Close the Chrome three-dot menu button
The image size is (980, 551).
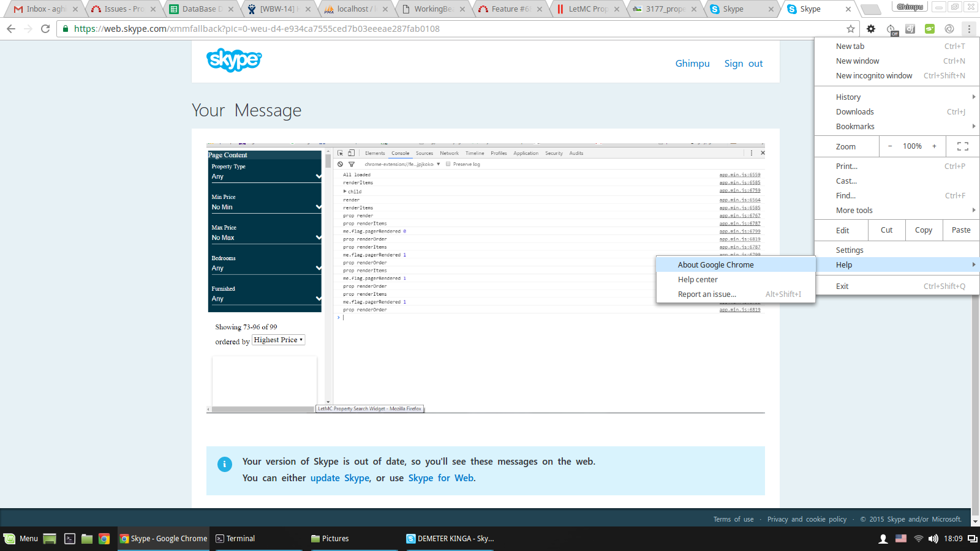(x=969, y=29)
